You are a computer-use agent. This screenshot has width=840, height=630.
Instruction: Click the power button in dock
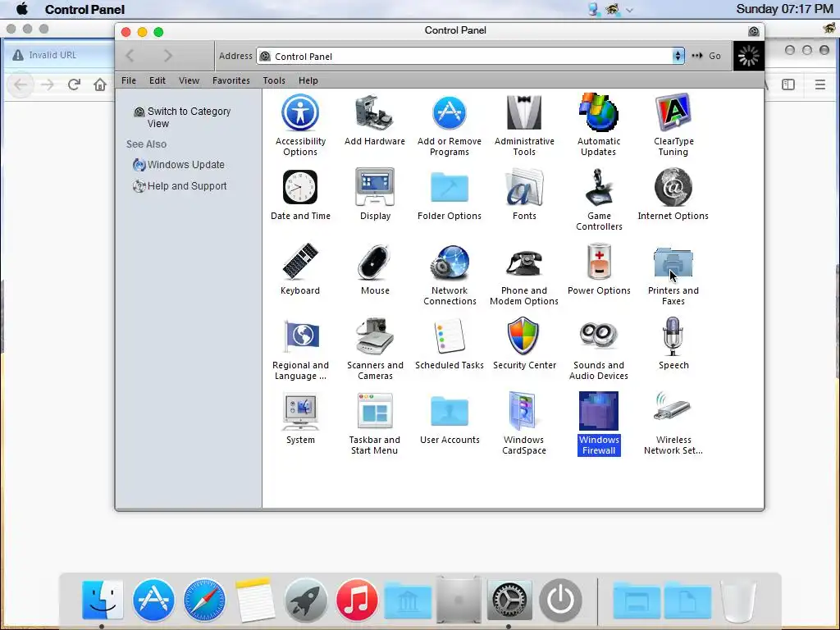point(560,600)
